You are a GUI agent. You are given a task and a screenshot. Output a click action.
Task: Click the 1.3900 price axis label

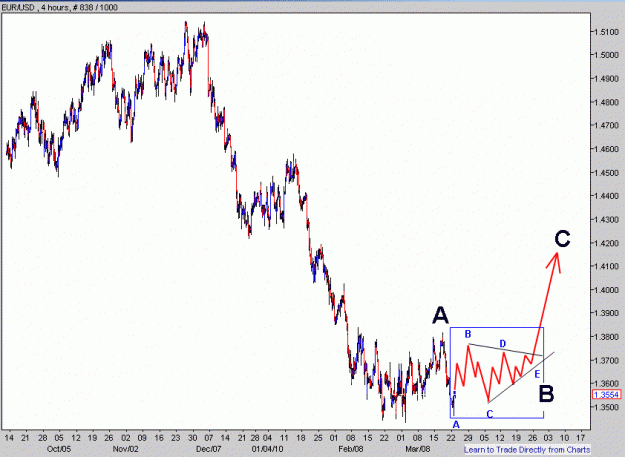pos(607,313)
